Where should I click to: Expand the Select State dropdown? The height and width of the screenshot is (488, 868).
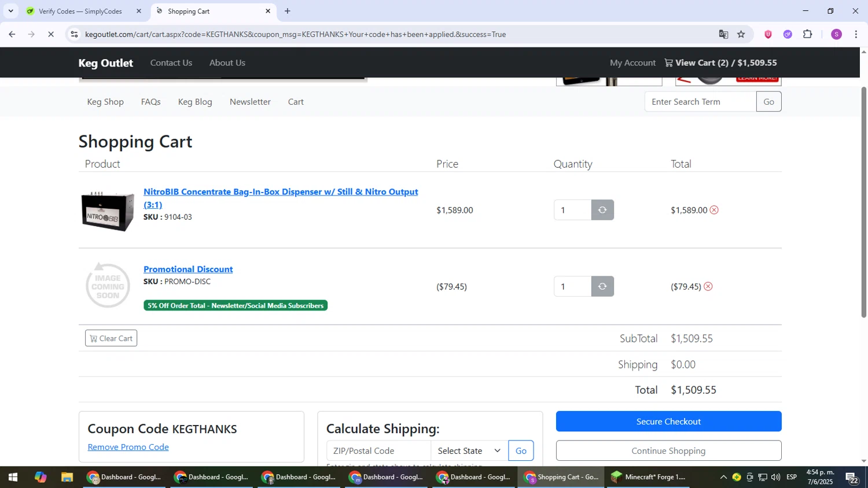pyautogui.click(x=469, y=450)
